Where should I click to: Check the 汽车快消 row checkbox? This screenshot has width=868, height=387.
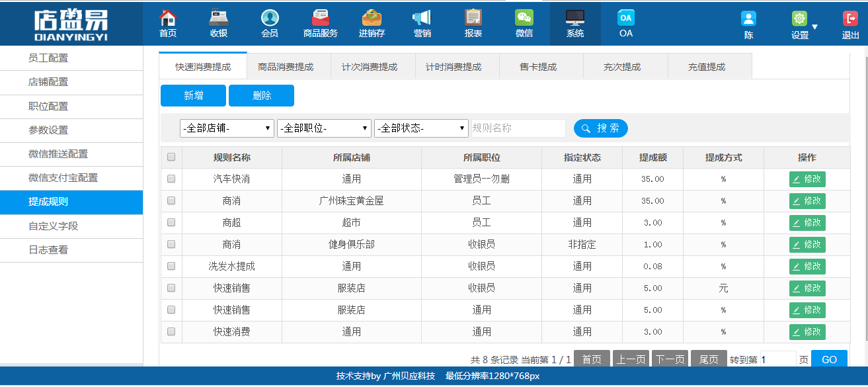pos(171,179)
